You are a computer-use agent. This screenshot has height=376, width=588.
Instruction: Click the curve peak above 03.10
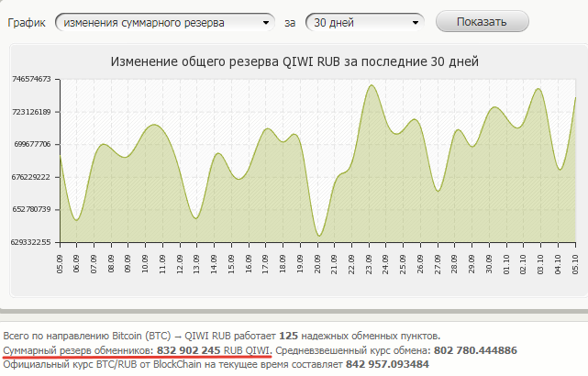538,89
